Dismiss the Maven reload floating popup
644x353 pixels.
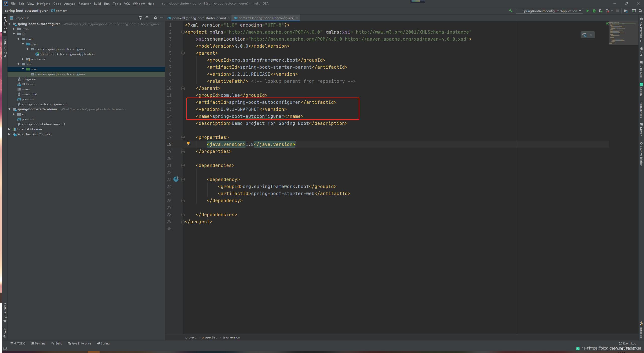pos(591,35)
